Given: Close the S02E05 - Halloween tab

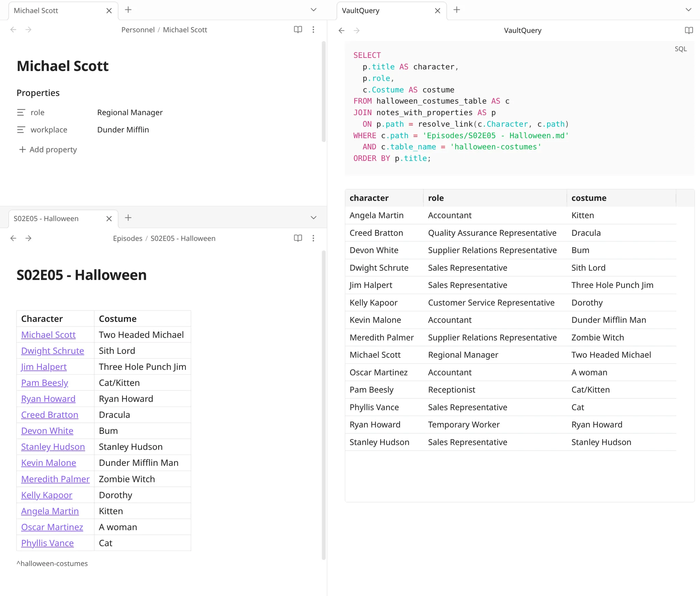Looking at the screenshot, I should (109, 219).
